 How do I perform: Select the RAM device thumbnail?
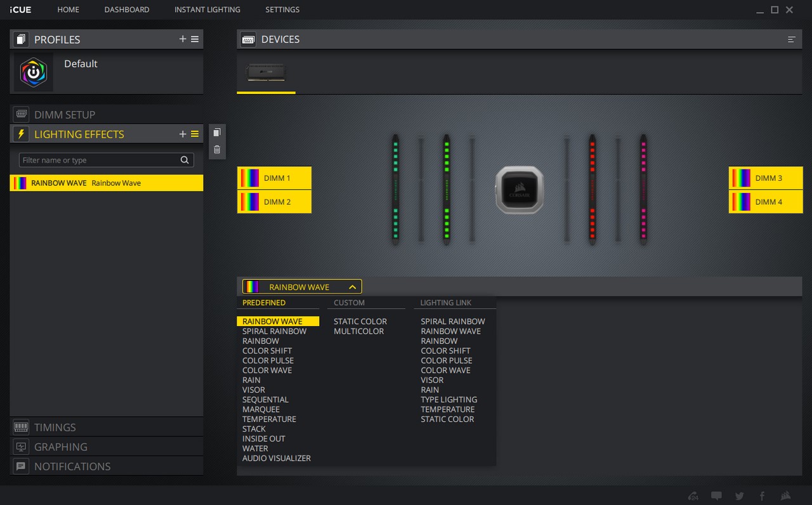(x=266, y=72)
